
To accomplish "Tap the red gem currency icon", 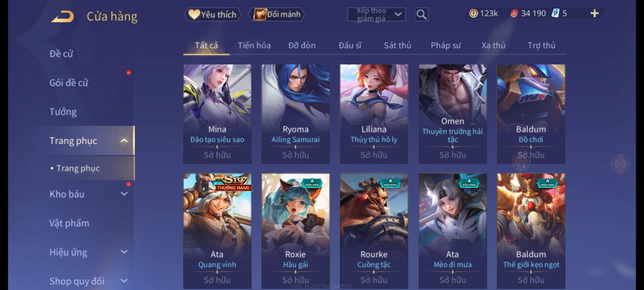I will tap(514, 13).
